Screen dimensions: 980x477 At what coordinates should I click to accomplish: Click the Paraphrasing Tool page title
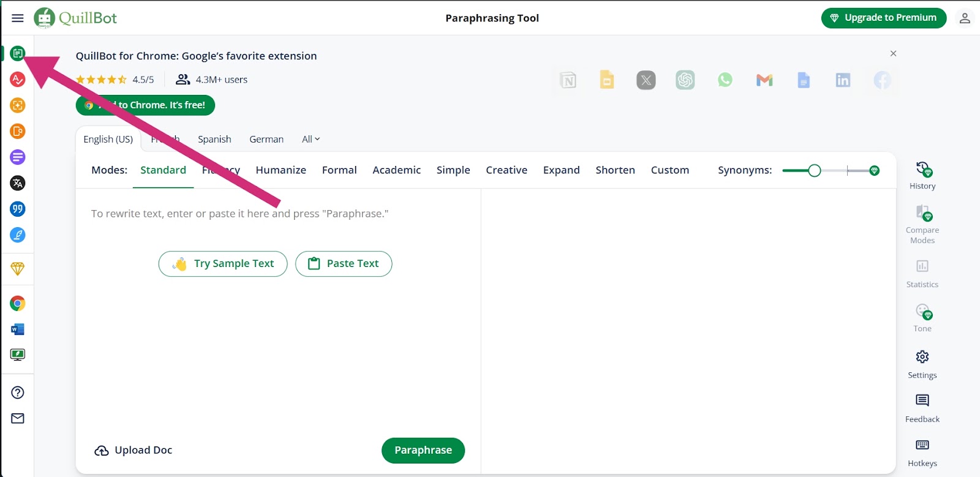click(492, 18)
